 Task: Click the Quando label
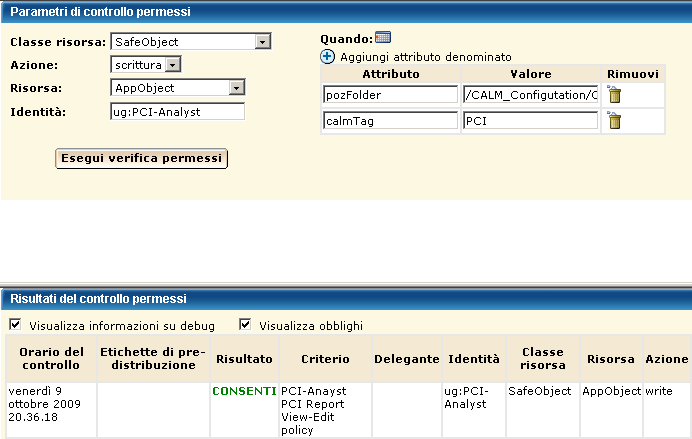pyautogui.click(x=346, y=39)
